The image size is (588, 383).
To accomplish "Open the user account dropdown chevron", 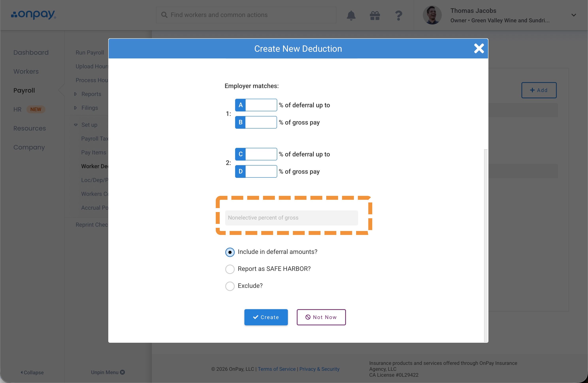I will (x=573, y=15).
